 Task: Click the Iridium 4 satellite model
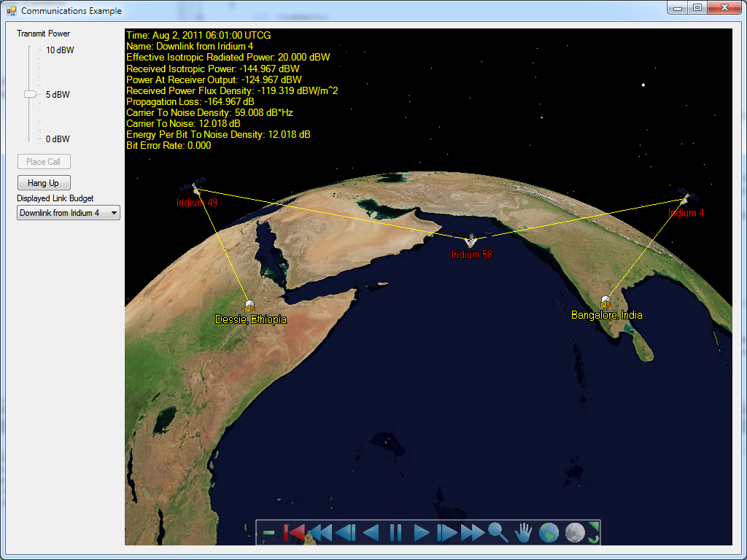686,196
